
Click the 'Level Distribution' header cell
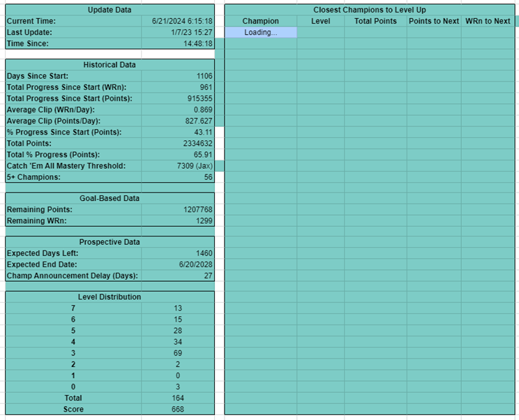(110, 297)
